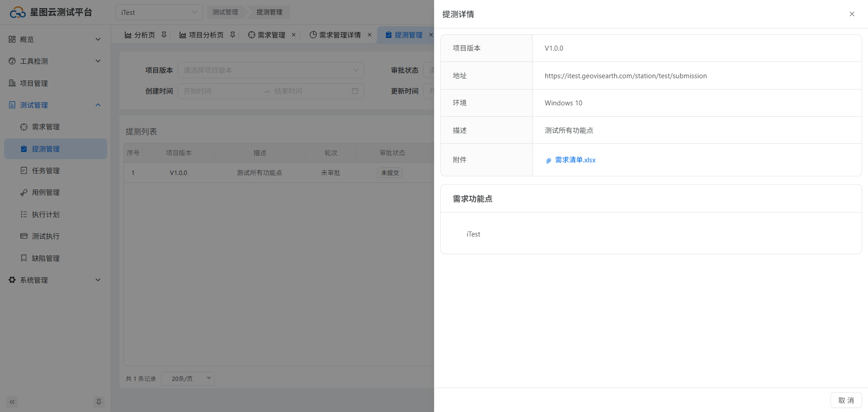The image size is (868, 412).
Task: Collapse sidebar with double-arrow icon
Action: 12,402
